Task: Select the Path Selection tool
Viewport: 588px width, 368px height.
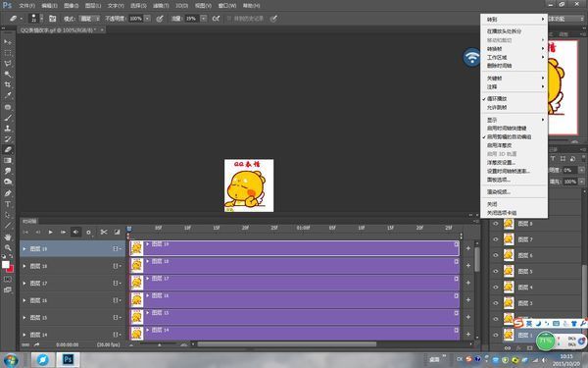Action: [x=8, y=215]
